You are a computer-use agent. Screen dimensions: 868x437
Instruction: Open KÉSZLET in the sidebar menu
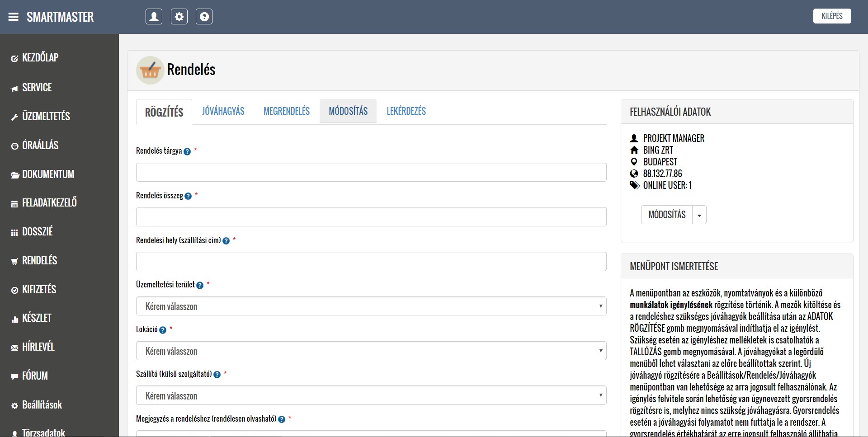[37, 318]
